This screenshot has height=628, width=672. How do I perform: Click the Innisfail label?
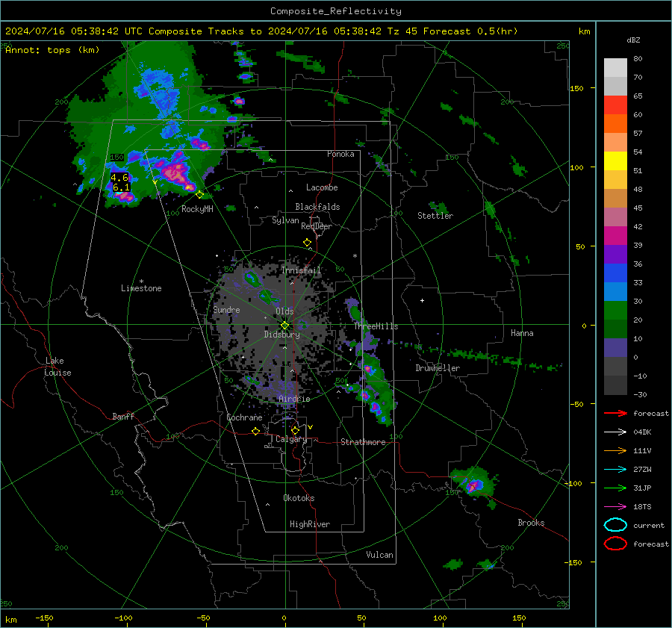301,270
